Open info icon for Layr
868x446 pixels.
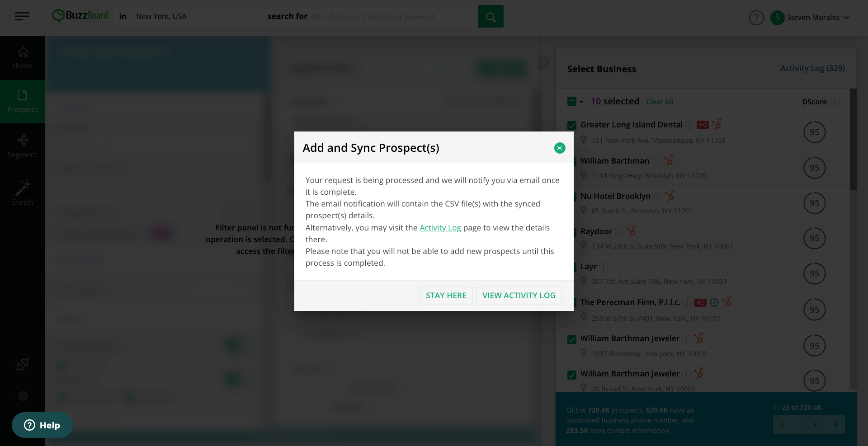(x=604, y=267)
